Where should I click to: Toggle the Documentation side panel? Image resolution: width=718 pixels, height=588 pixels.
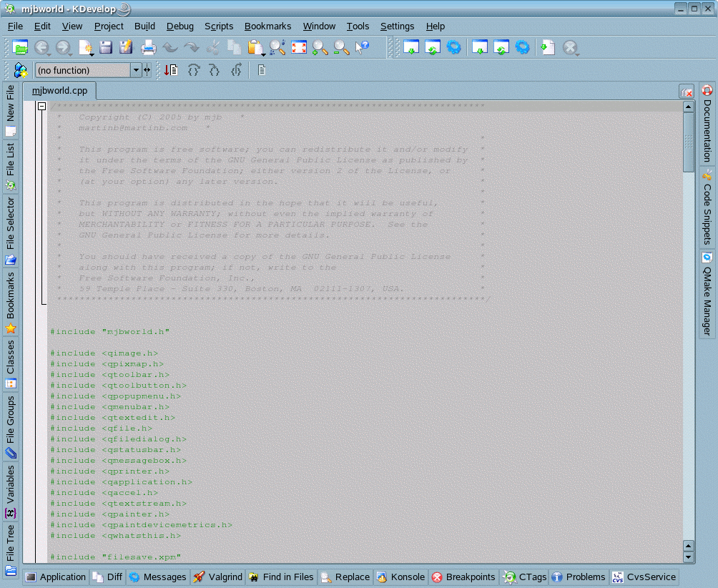pos(707,123)
